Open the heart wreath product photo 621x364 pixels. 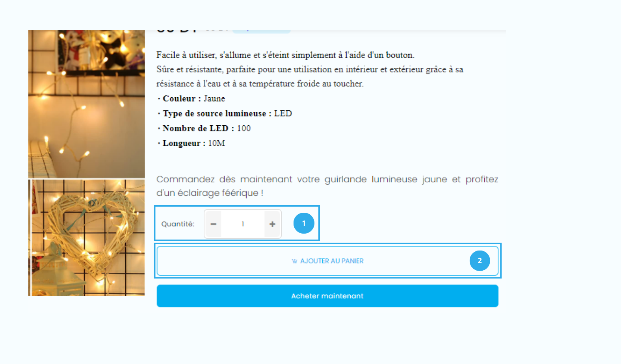pyautogui.click(x=87, y=238)
